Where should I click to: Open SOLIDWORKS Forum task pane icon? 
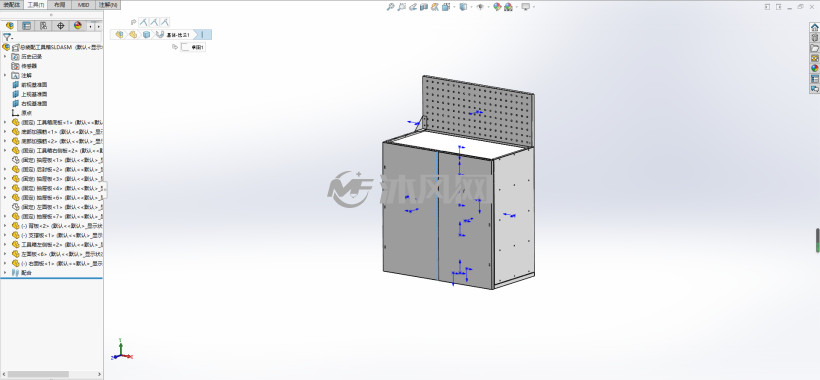(x=814, y=89)
